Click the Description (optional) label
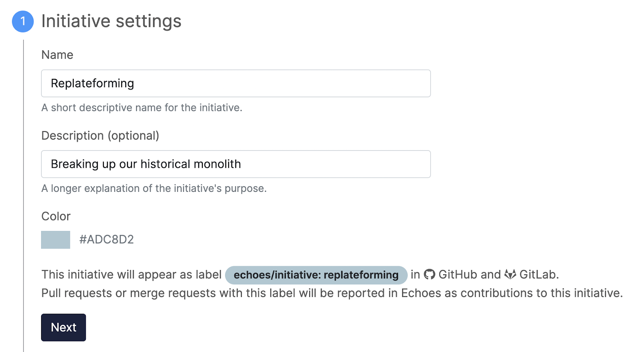Viewport: 644px width, 352px height. pos(100,136)
